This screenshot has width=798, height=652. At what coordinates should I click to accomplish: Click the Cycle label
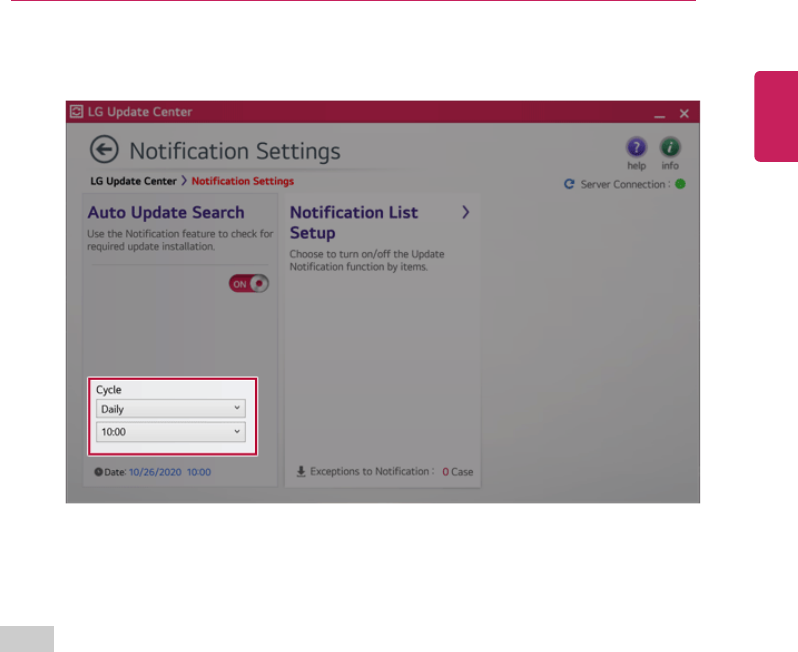[108, 390]
